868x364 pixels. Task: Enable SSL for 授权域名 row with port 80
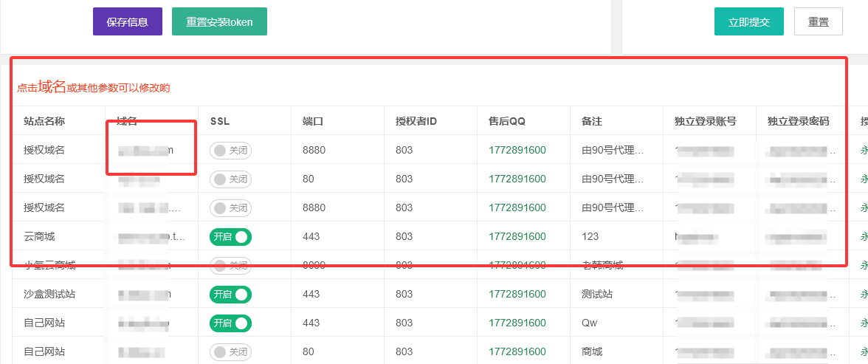tap(230, 179)
